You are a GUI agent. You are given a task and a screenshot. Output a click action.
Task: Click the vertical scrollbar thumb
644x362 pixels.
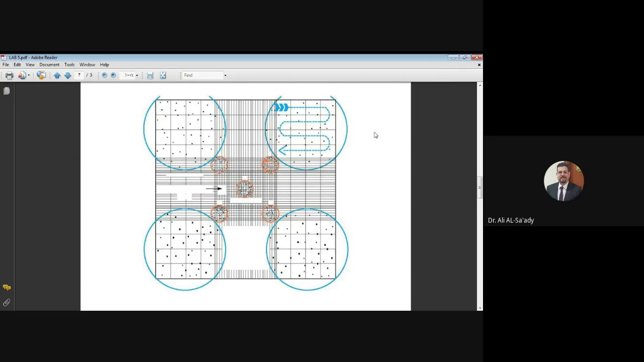(480, 187)
